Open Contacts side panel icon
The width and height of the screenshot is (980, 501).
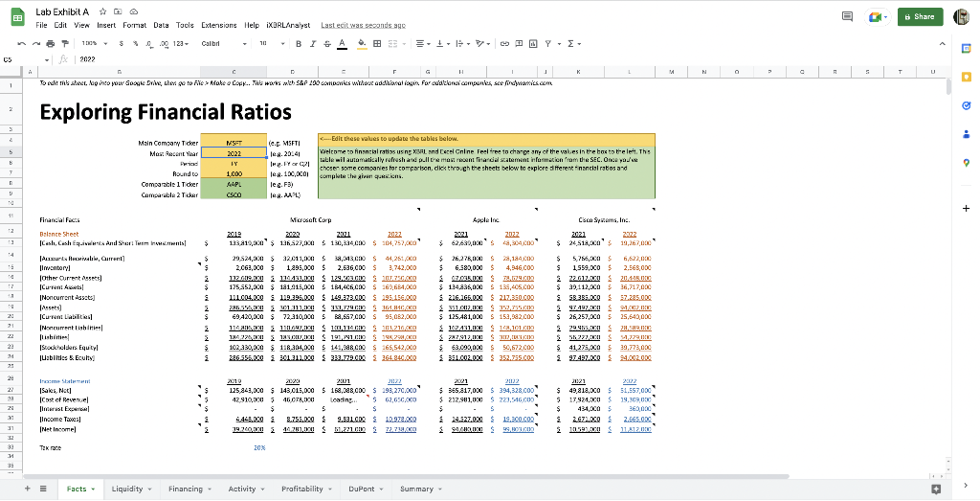[967, 134]
